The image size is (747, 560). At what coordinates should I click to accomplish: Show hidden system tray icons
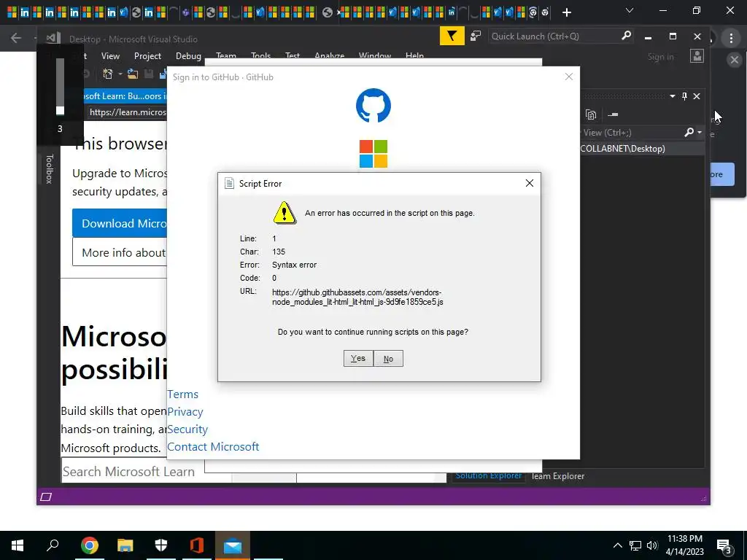click(x=617, y=545)
